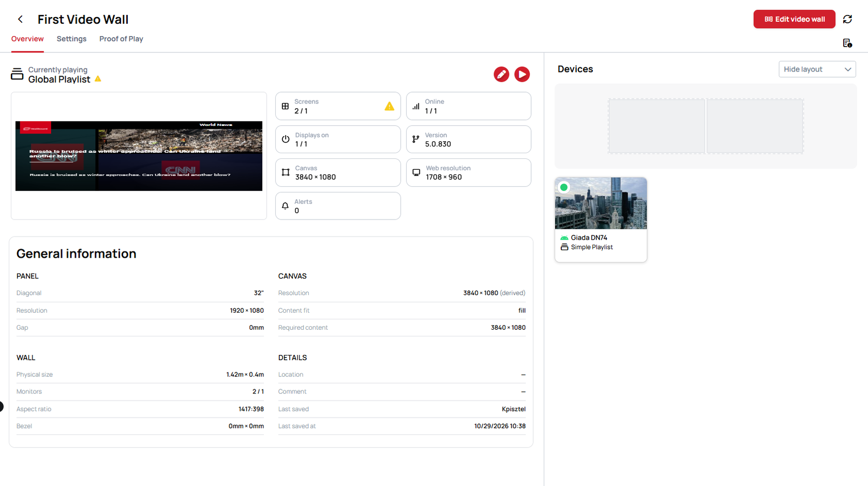Viewport: 868px width, 486px height.
Task: Open the Hide layout dropdown
Action: pos(817,69)
